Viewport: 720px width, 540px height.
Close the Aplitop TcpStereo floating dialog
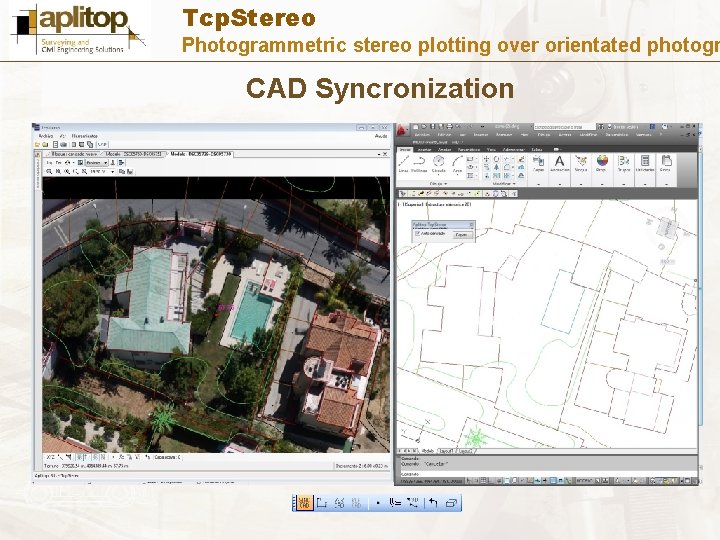coord(471,225)
